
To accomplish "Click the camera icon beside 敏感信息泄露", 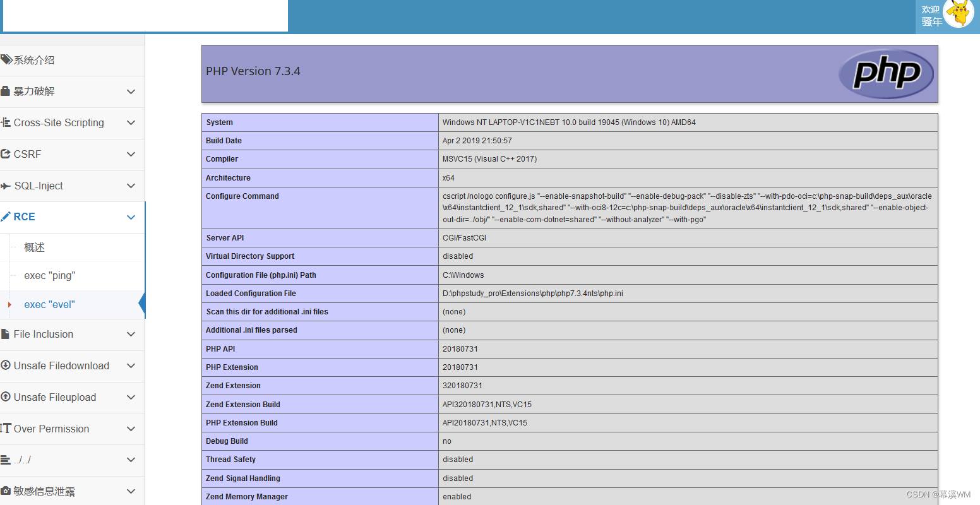I will pyautogui.click(x=6, y=491).
